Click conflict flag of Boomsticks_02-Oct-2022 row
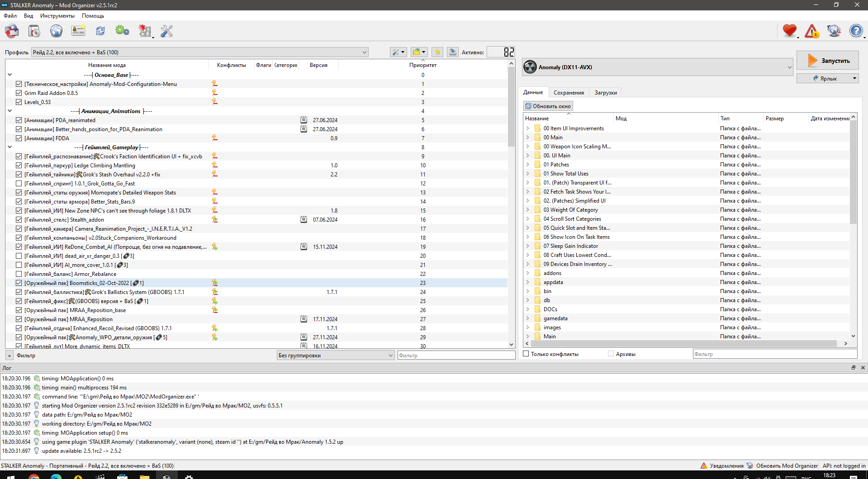 point(215,283)
